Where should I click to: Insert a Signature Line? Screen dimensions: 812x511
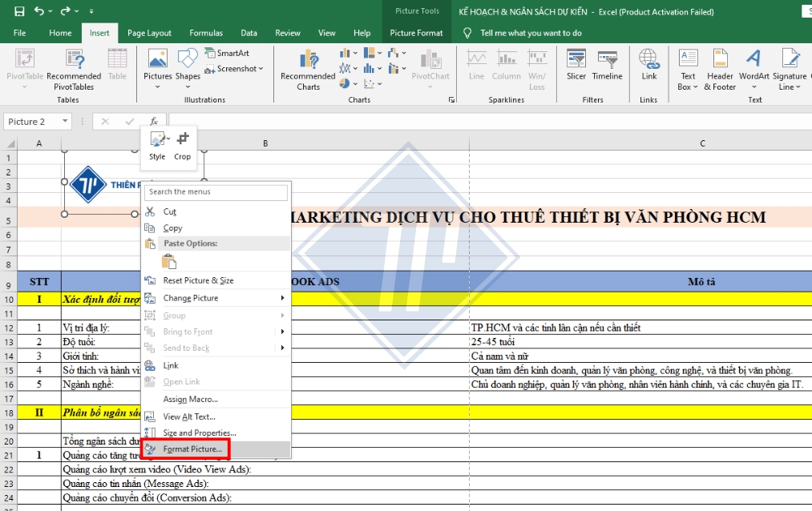(789, 70)
